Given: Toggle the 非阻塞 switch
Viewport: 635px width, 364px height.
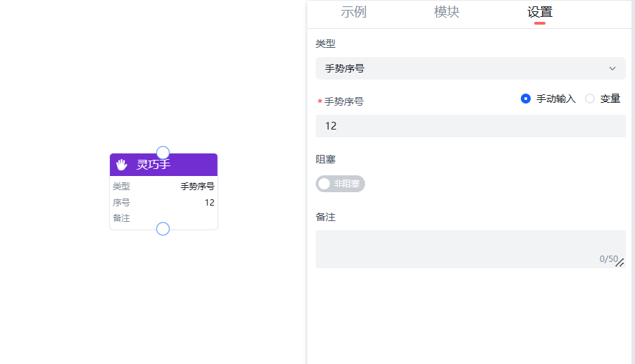Looking at the screenshot, I should [340, 184].
